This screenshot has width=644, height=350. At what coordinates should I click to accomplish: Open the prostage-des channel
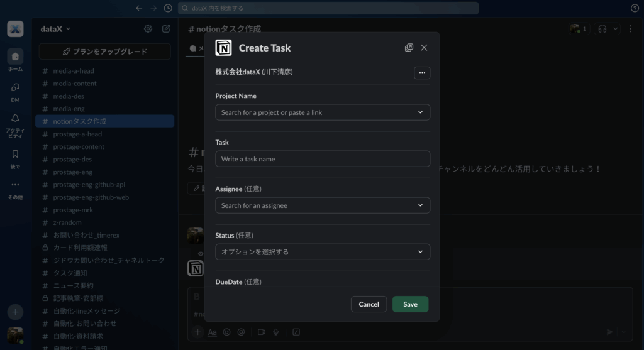click(x=105, y=159)
